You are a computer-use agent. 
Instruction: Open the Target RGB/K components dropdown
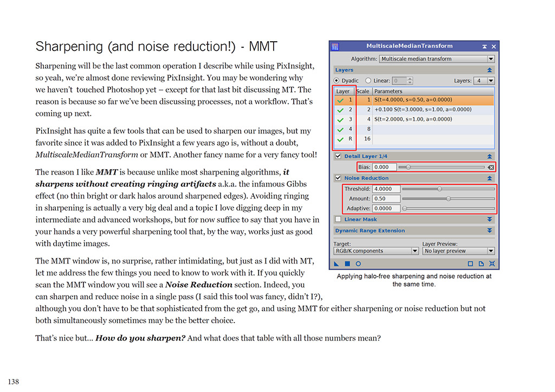(415, 251)
